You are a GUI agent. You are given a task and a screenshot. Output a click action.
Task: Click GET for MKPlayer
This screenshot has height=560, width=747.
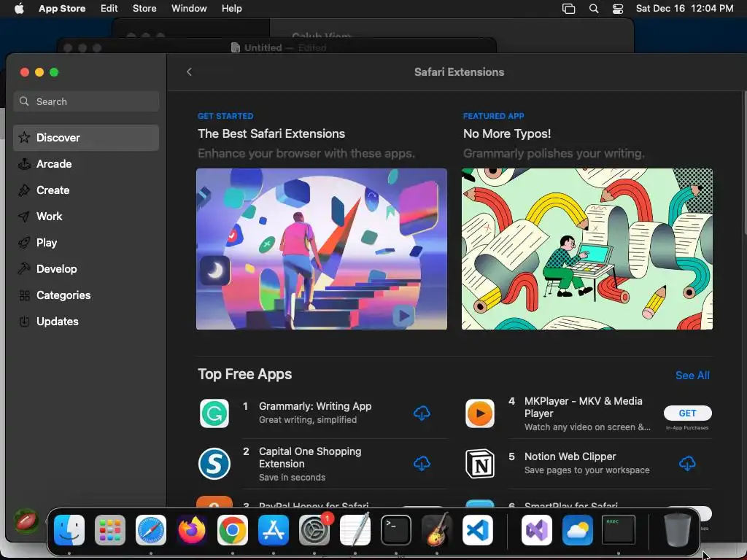(x=687, y=413)
